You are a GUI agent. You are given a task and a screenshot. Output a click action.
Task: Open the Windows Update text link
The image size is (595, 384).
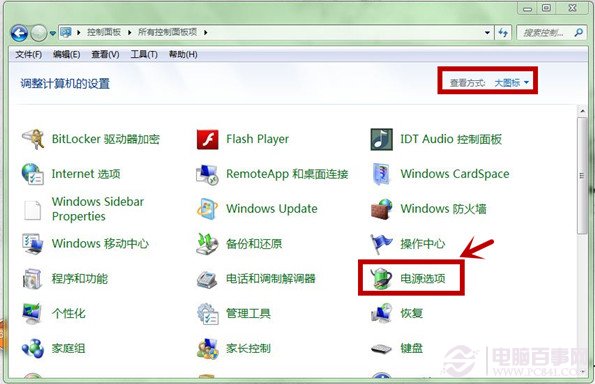click(x=272, y=209)
